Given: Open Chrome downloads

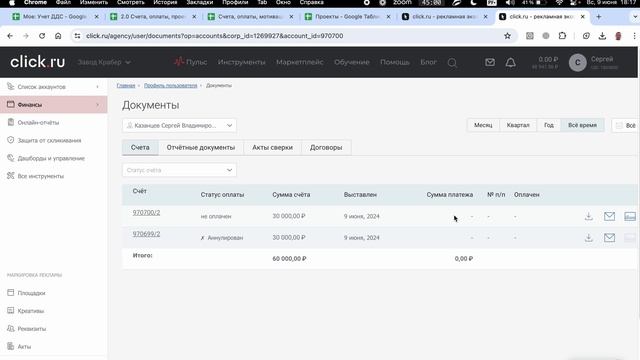Looking at the screenshot, I should (x=602, y=36).
